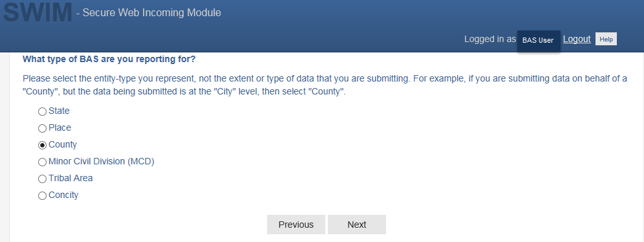Go back with the Previous button

(x=295, y=225)
